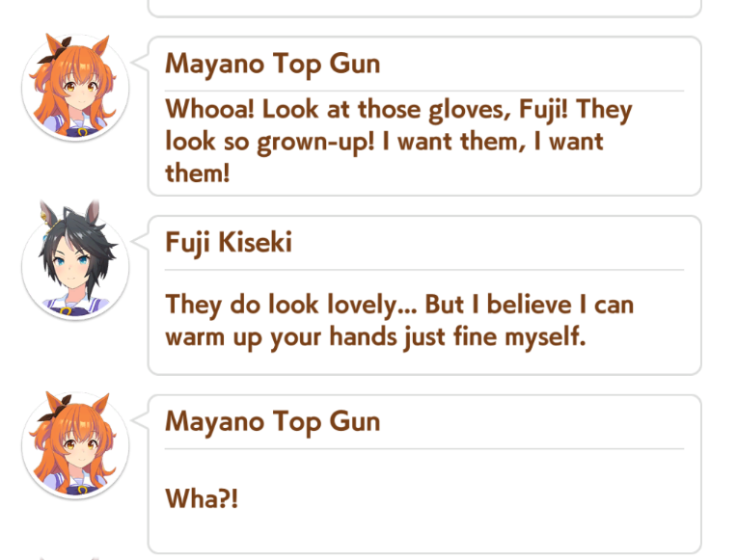Click the word "gloves" in Mayano's message
The image size is (736, 560).
[470, 111]
